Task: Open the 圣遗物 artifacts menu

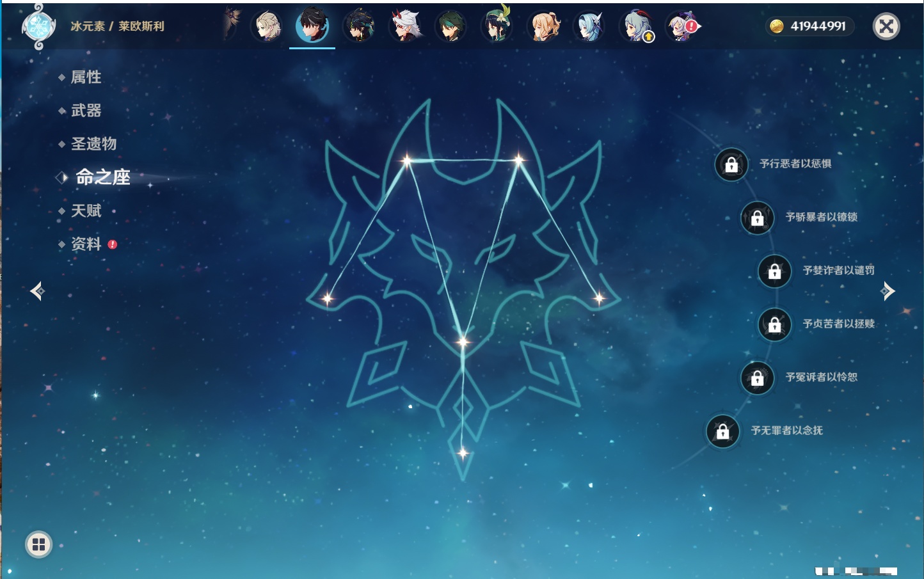Action: [x=93, y=144]
